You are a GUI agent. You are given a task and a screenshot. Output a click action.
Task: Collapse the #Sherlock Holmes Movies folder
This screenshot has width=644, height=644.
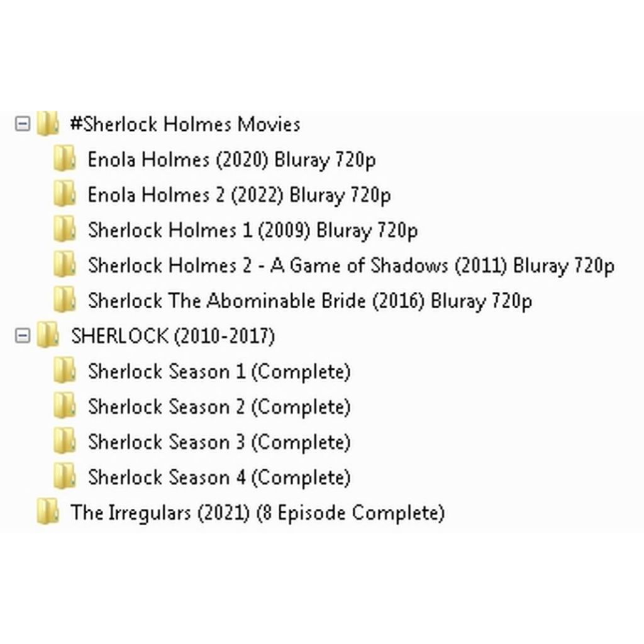(23, 124)
